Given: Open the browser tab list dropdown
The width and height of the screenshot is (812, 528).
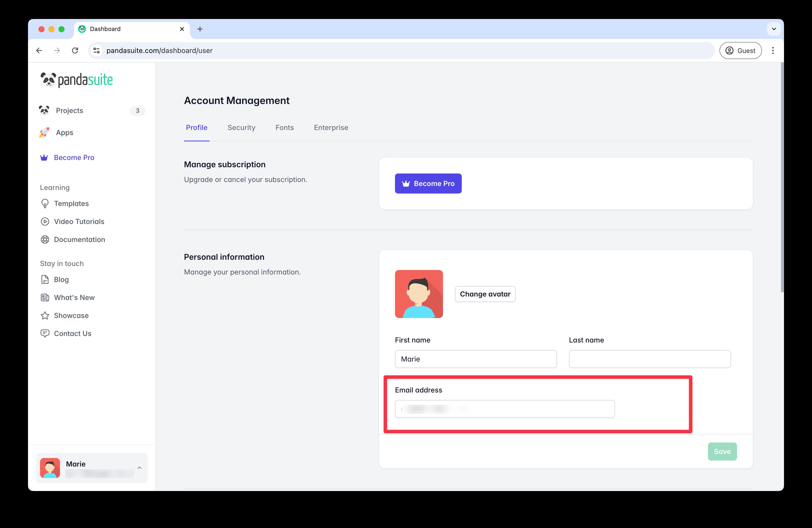Looking at the screenshot, I should [x=773, y=29].
